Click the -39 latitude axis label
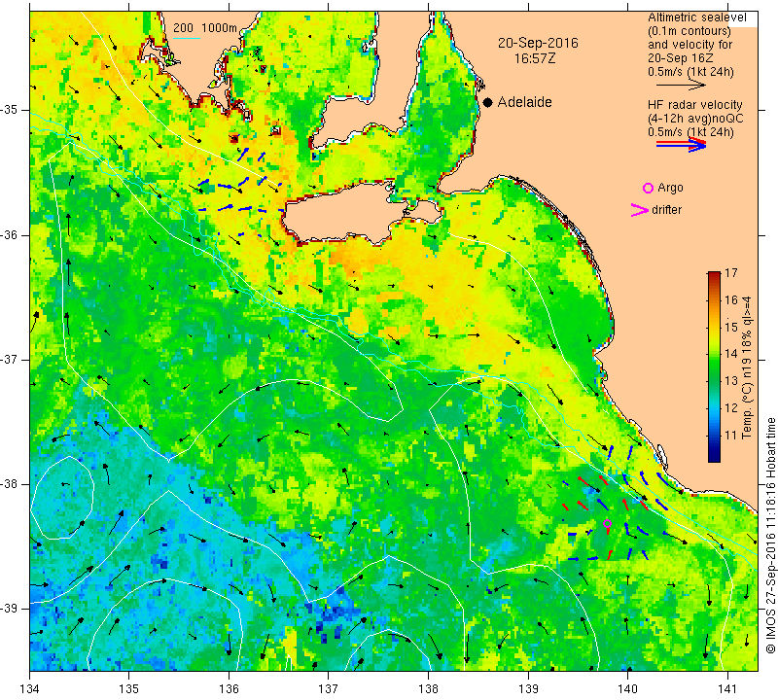Image resolution: width=778 pixels, height=700 pixels. pos(10,609)
